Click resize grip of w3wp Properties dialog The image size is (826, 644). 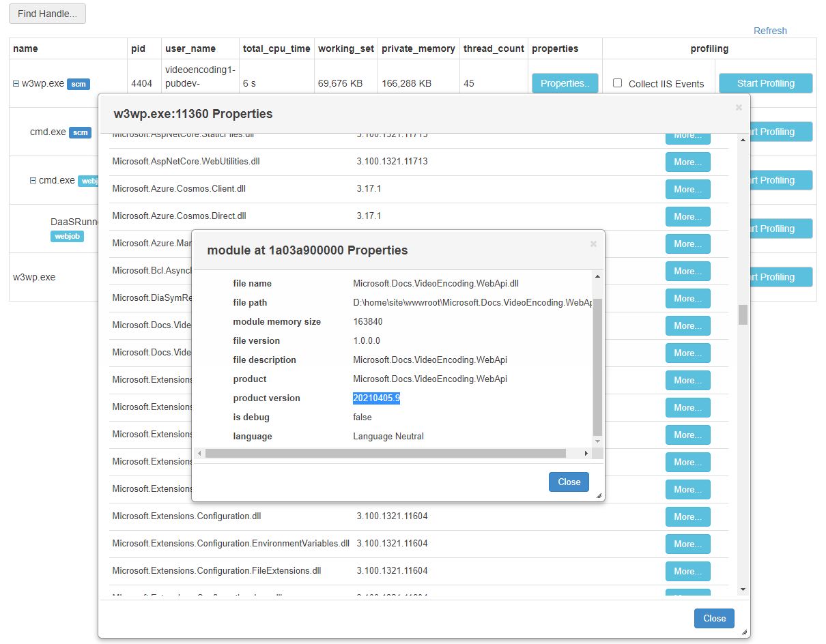point(745,632)
